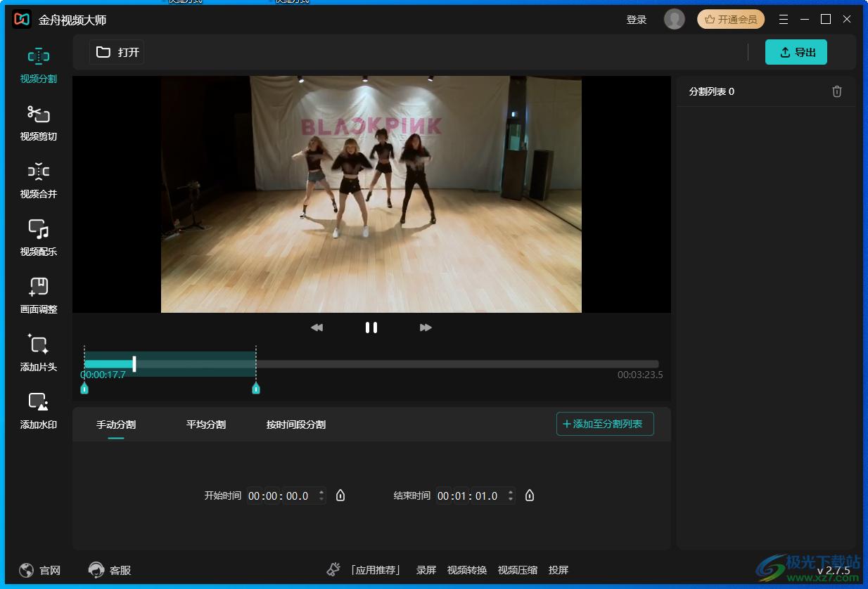Increase the start time with up arrow
The width and height of the screenshot is (868, 589).
321,491
